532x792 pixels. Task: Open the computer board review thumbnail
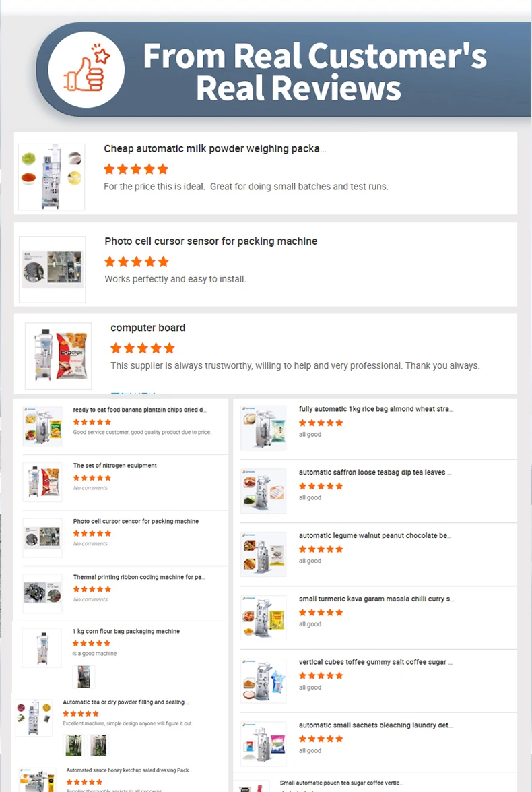pos(58,355)
